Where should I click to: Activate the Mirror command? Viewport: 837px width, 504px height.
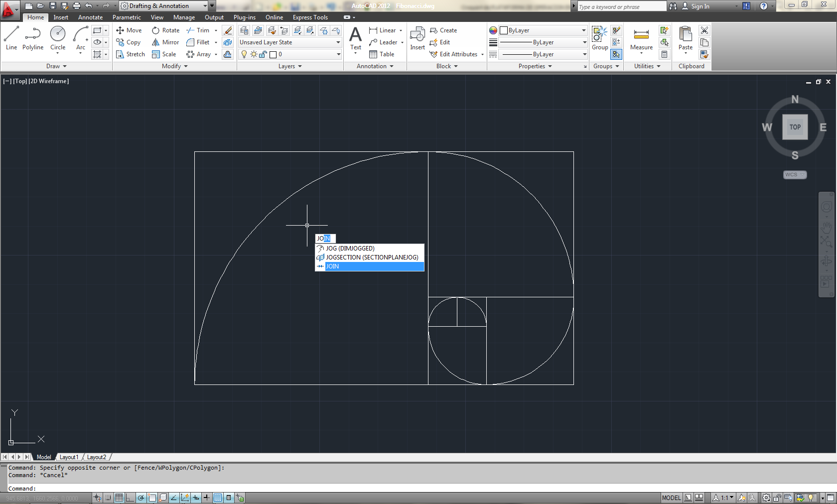click(x=165, y=42)
